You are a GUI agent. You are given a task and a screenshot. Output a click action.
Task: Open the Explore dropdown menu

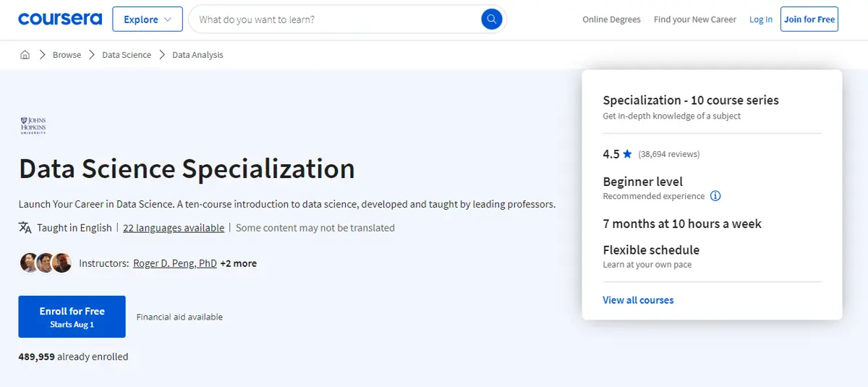pos(148,20)
